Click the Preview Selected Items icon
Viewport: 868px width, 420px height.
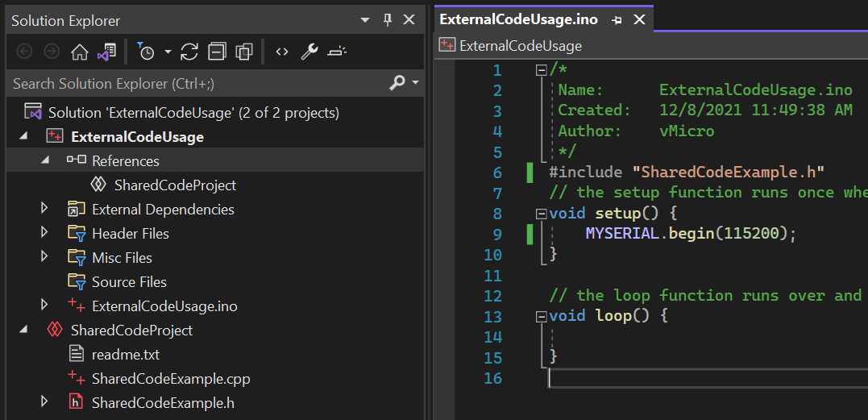[337, 52]
